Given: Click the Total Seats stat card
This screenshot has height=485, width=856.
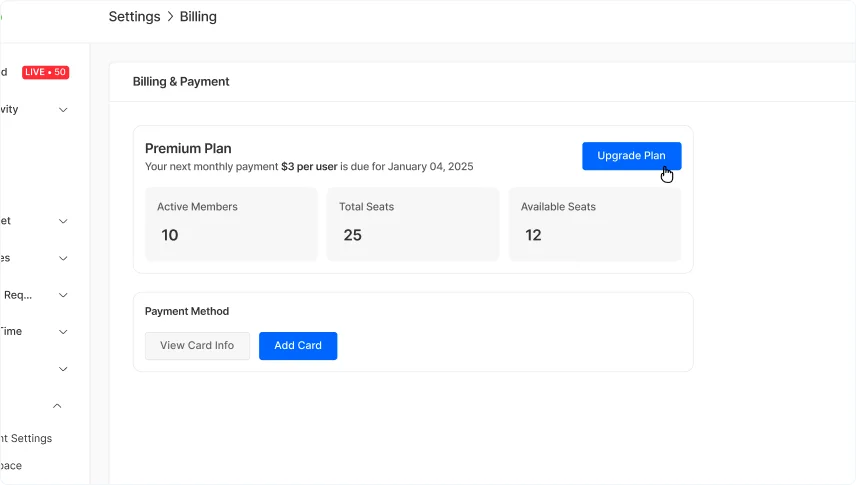Looking at the screenshot, I should click(x=412, y=224).
